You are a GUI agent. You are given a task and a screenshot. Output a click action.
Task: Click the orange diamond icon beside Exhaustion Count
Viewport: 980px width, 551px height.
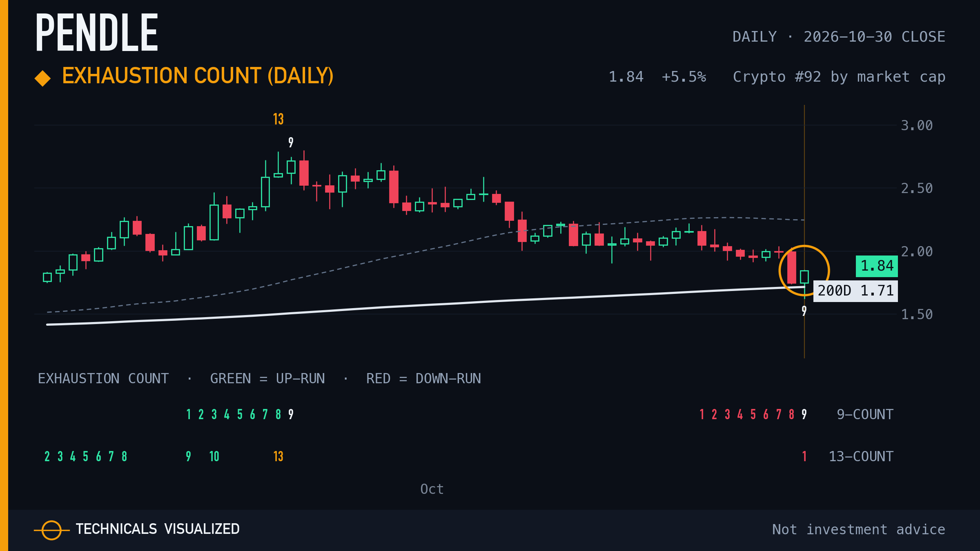(x=42, y=78)
